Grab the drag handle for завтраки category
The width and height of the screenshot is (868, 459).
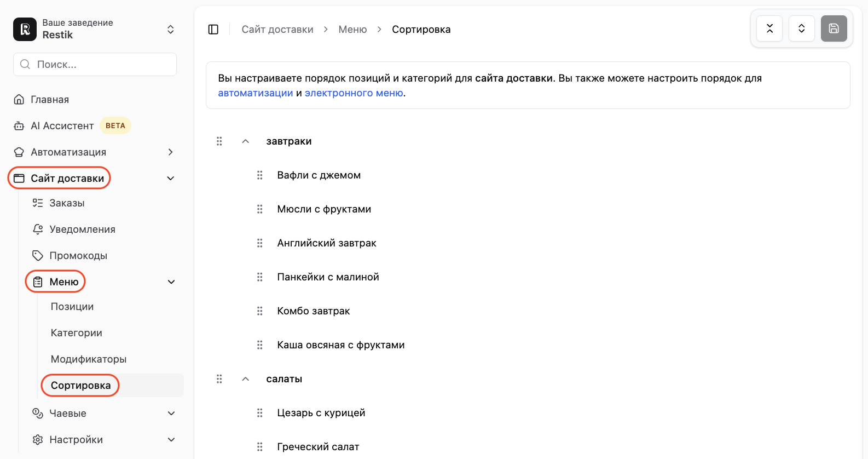point(219,141)
